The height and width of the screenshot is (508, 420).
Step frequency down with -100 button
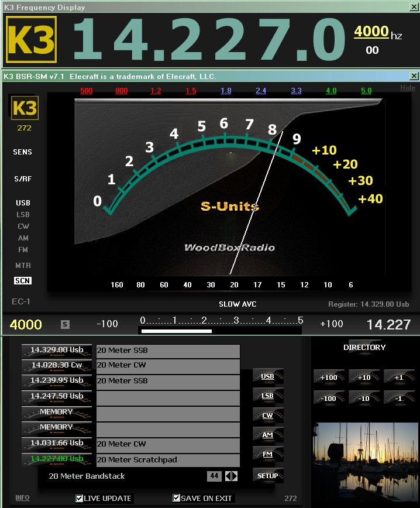click(329, 399)
